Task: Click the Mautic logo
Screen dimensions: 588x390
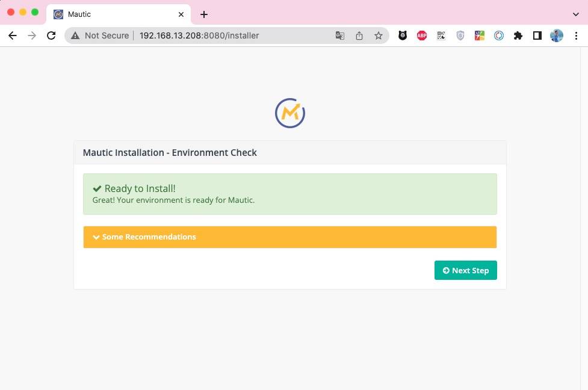Action: pos(290,113)
